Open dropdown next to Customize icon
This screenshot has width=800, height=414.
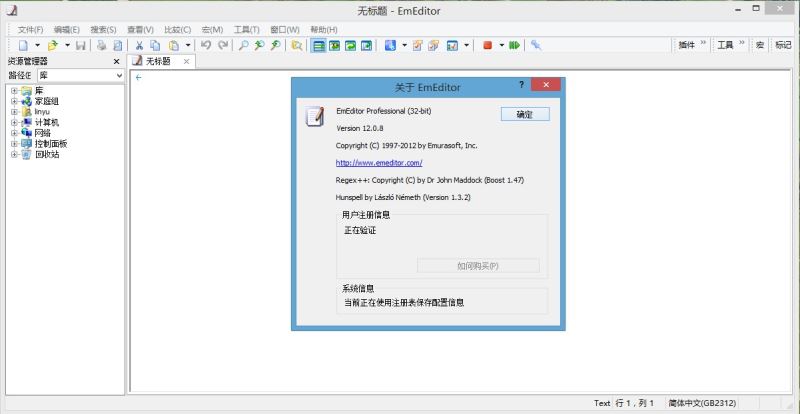pos(466,45)
